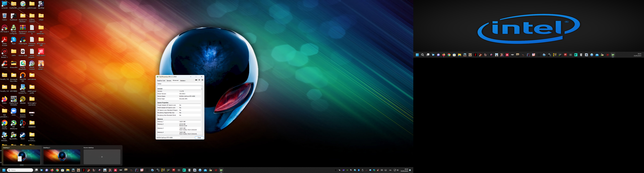Select the SignalRgb desktop icon
The image size is (644, 173).
point(41,5)
